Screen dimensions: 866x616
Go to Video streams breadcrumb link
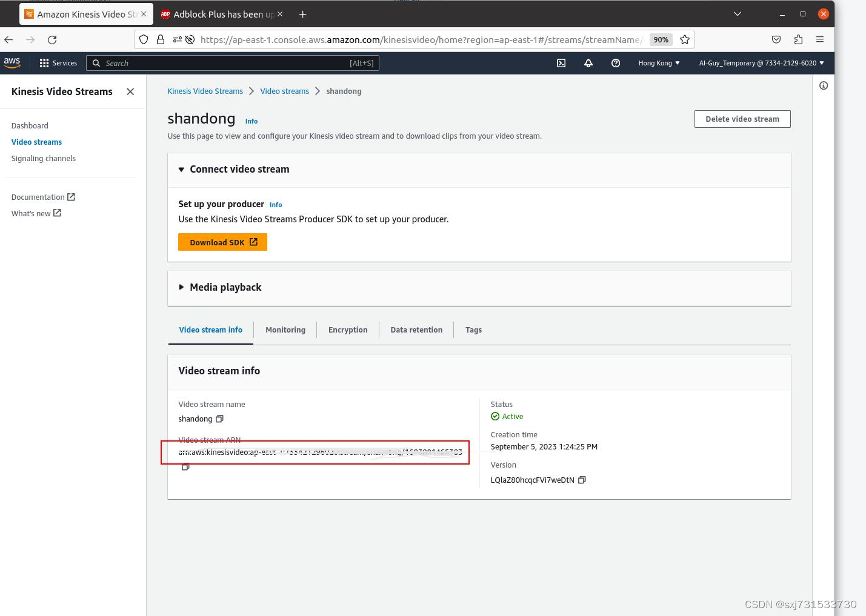284,91
